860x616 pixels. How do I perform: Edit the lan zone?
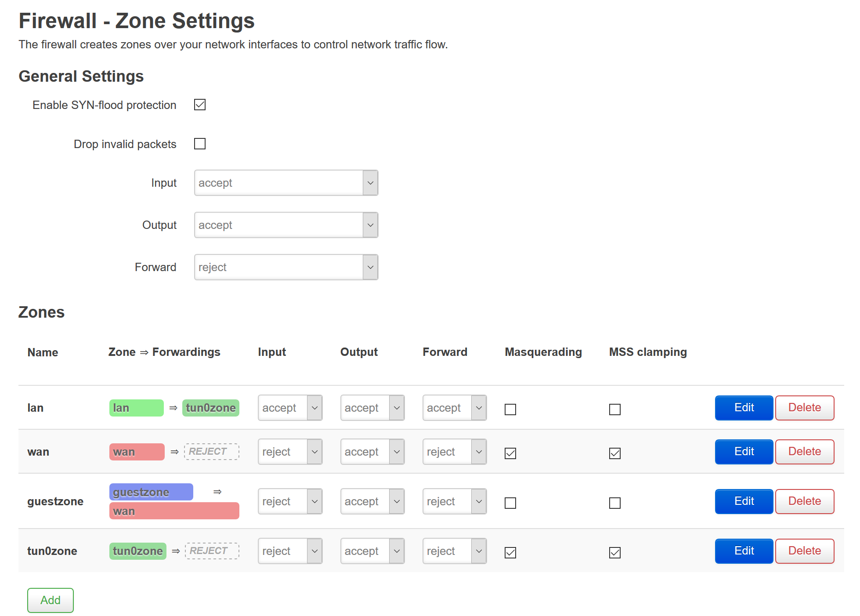point(744,408)
